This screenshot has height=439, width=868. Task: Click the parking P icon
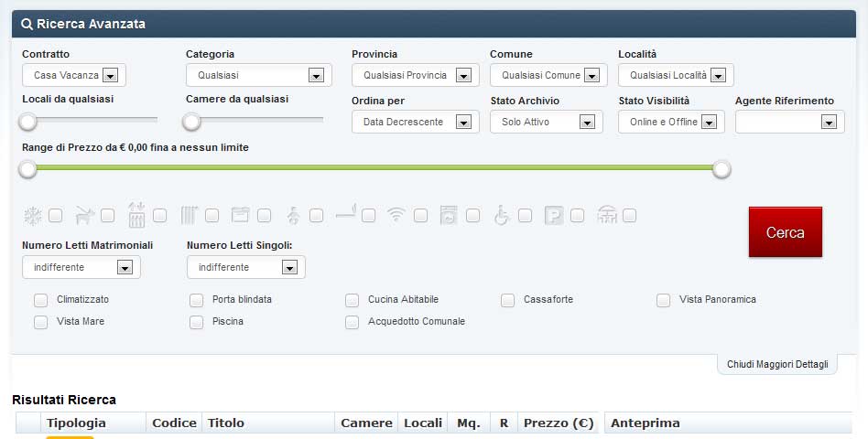pyautogui.click(x=554, y=215)
